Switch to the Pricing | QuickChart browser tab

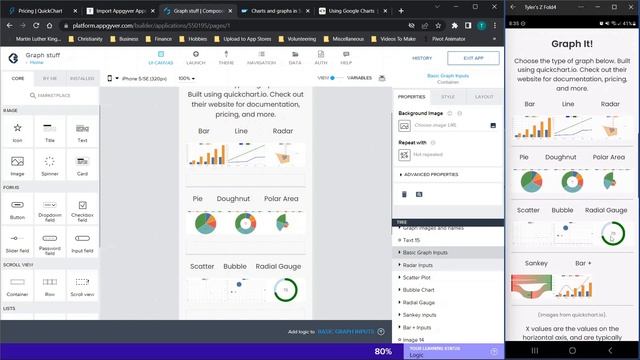click(41, 11)
